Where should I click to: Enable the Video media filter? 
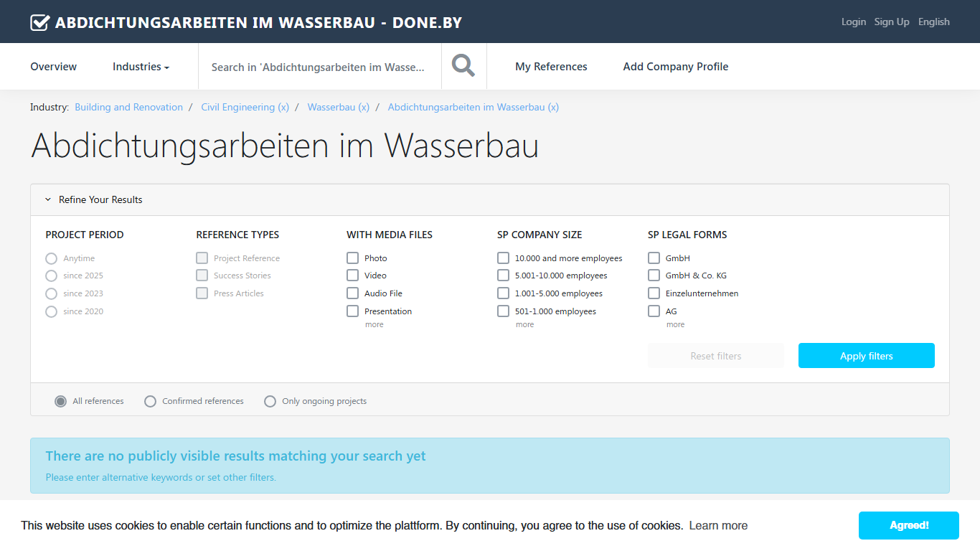[353, 275]
